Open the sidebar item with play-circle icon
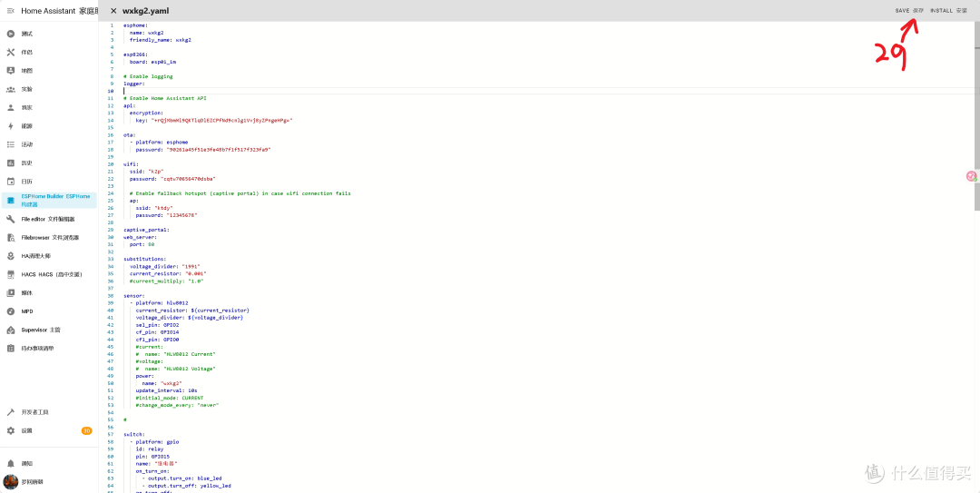Viewport: 980px width, 493px height. click(x=11, y=34)
